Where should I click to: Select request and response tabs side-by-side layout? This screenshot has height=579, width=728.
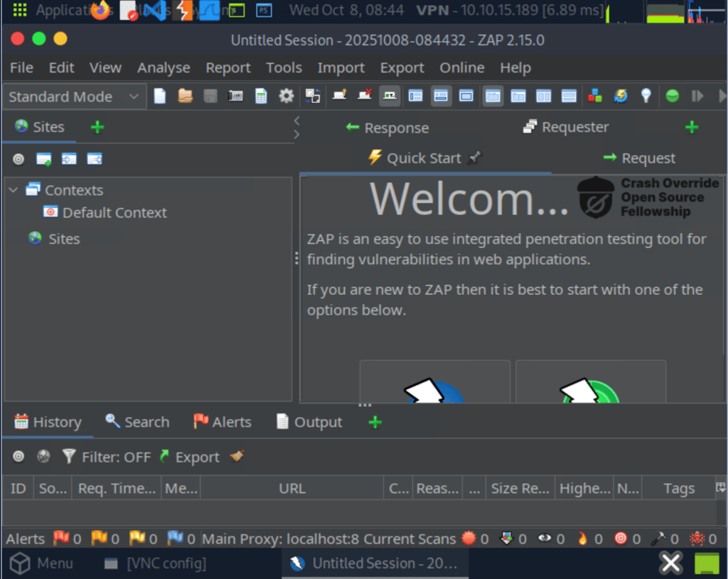coord(493,96)
